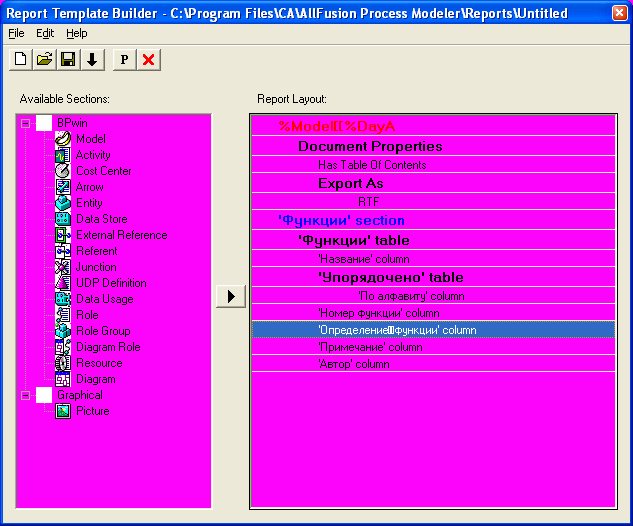Viewport: 633px width, 526px height.
Task: Click the Data Usage tree label
Action: [105, 299]
